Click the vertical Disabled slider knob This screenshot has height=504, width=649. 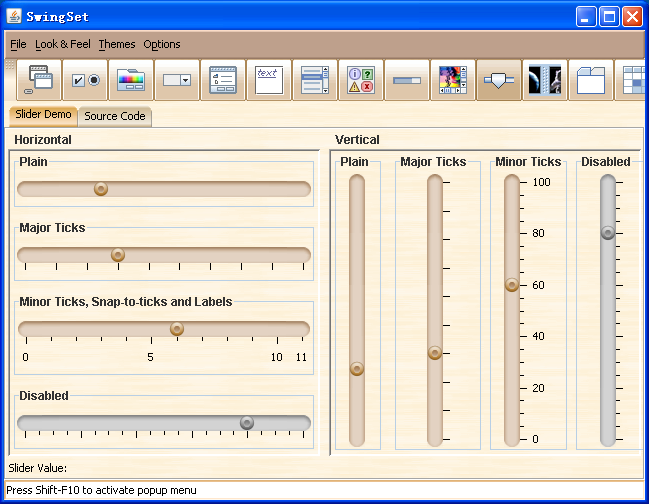pyautogui.click(x=608, y=233)
